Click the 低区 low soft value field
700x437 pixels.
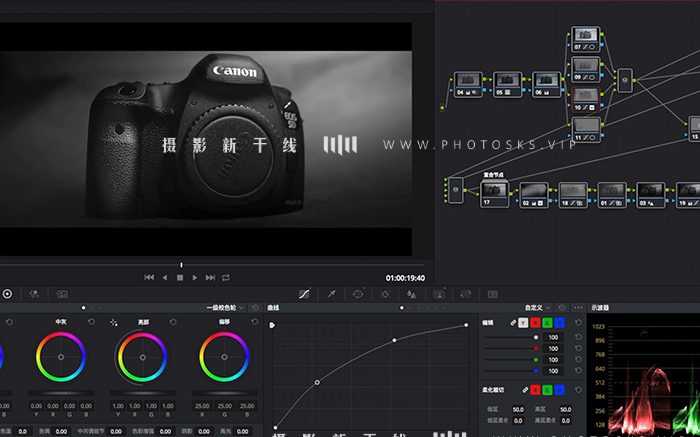tap(518, 409)
